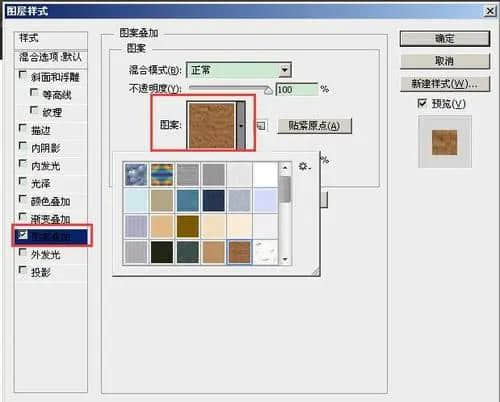The height and width of the screenshot is (402, 500).
Task: Click the opacity value field showing 100
Action: [x=297, y=90]
